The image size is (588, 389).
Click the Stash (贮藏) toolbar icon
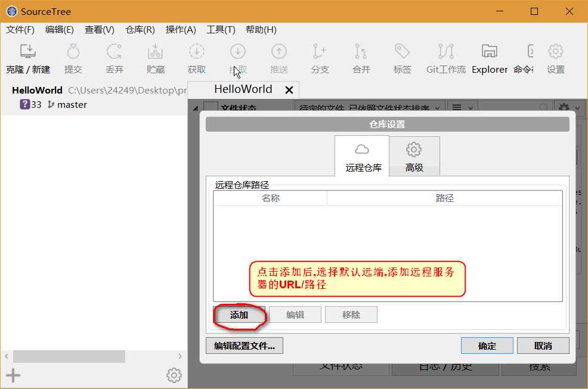coord(155,59)
